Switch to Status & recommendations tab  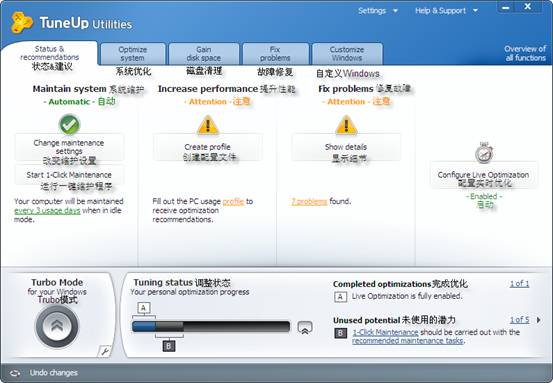(50, 53)
